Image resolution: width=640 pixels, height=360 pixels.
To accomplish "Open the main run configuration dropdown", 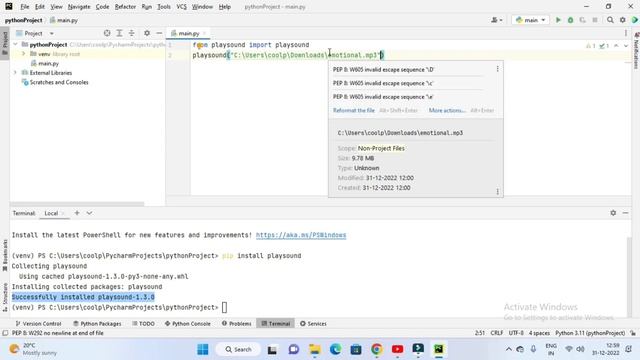I will click(x=530, y=20).
